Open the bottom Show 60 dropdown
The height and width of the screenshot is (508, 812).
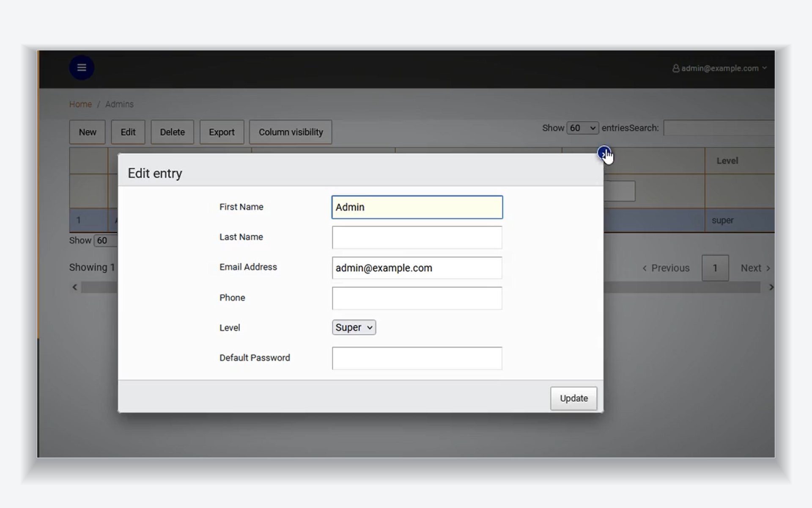tap(106, 240)
